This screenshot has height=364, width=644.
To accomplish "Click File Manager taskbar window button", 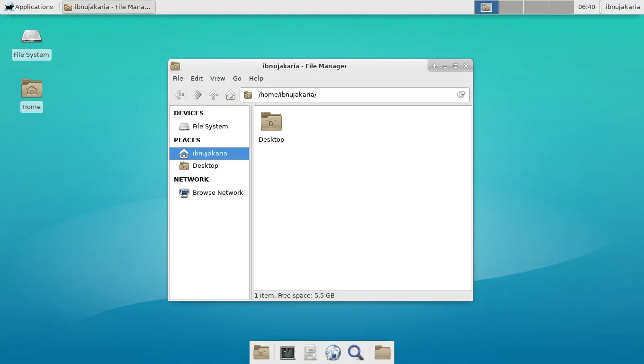I will point(109,7).
